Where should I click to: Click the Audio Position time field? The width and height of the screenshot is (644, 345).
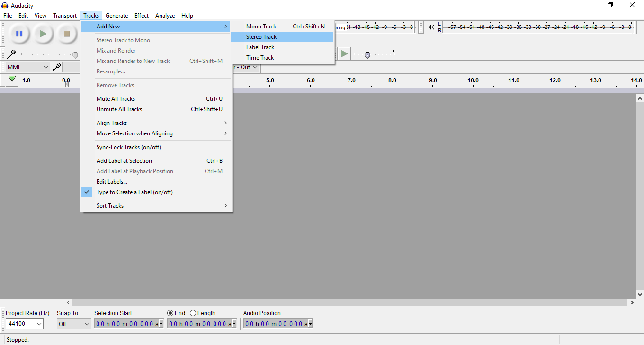coord(276,324)
